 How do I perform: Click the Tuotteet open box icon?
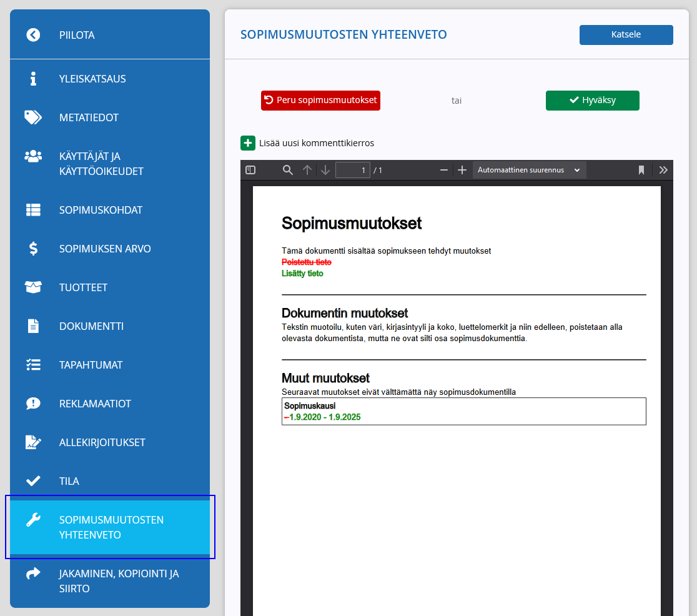coord(33,287)
